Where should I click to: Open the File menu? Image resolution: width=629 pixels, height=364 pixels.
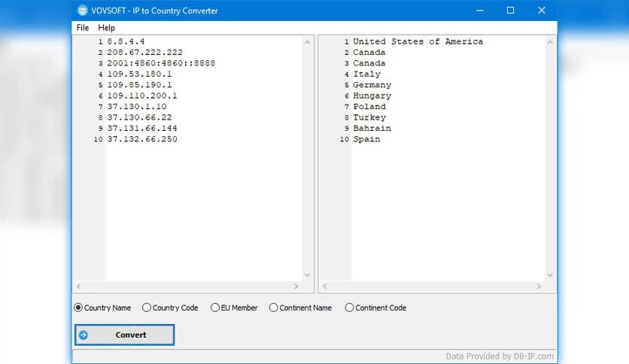point(83,28)
